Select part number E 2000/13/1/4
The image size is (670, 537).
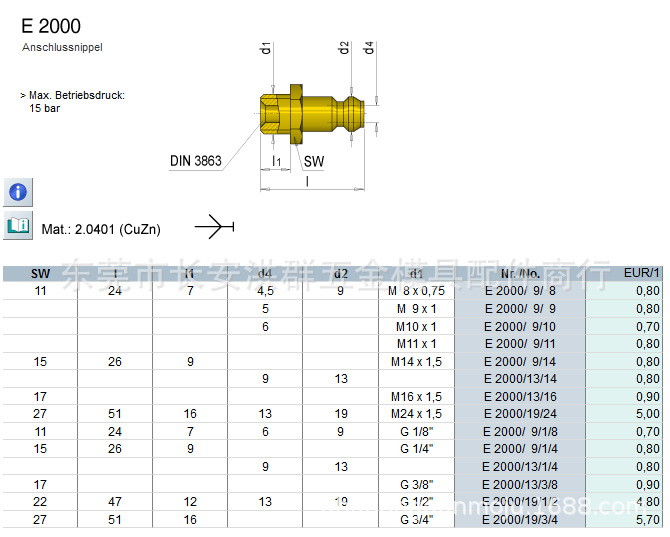(x=520, y=467)
